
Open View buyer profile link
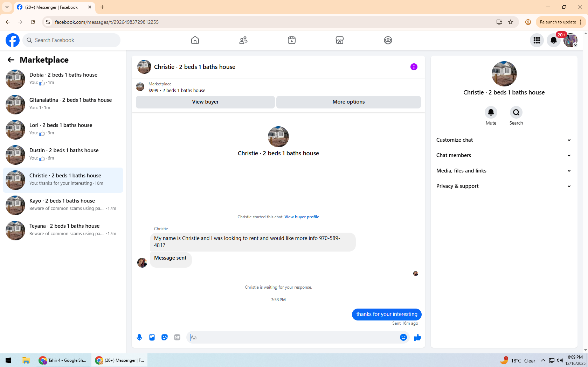tap(302, 217)
